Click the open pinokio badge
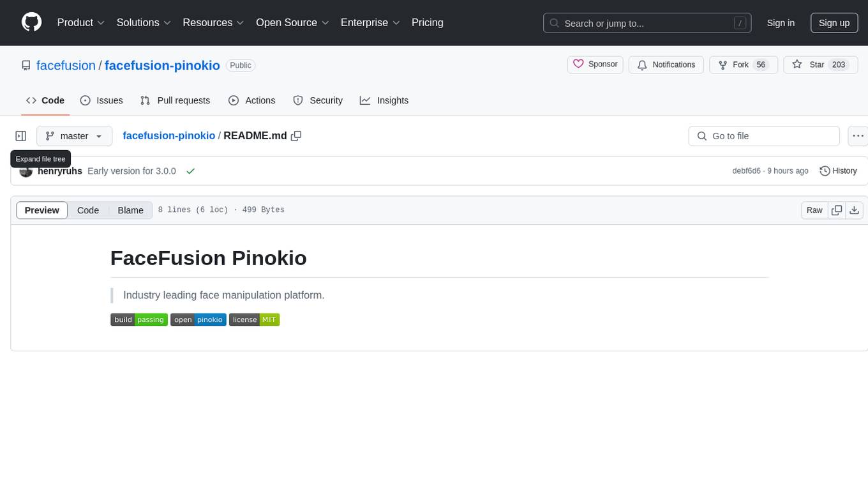 tap(198, 319)
